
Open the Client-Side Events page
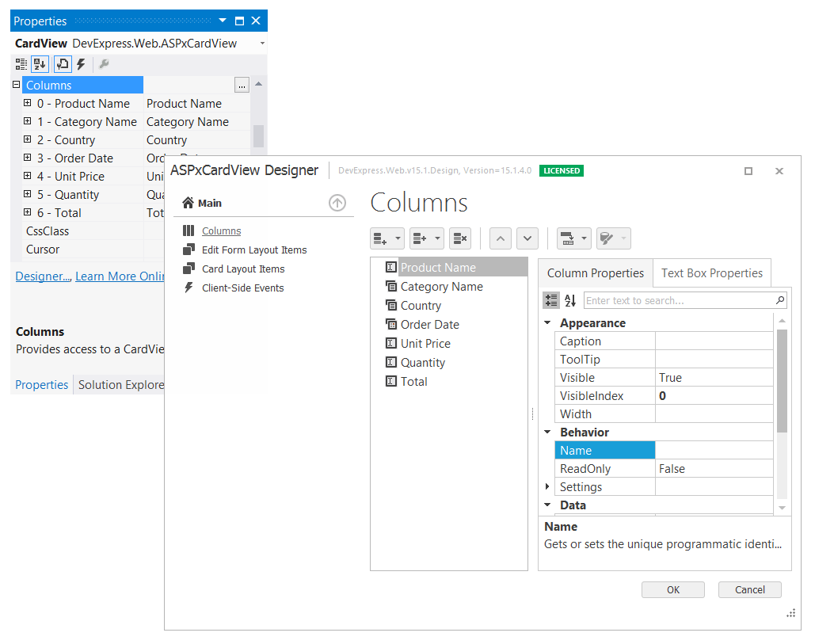[242, 288]
